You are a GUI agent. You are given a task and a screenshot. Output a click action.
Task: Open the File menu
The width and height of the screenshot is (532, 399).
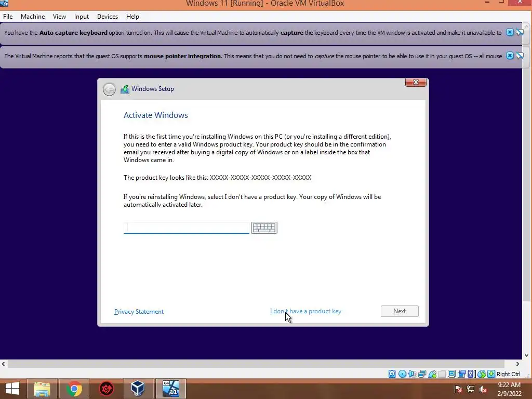(x=8, y=16)
